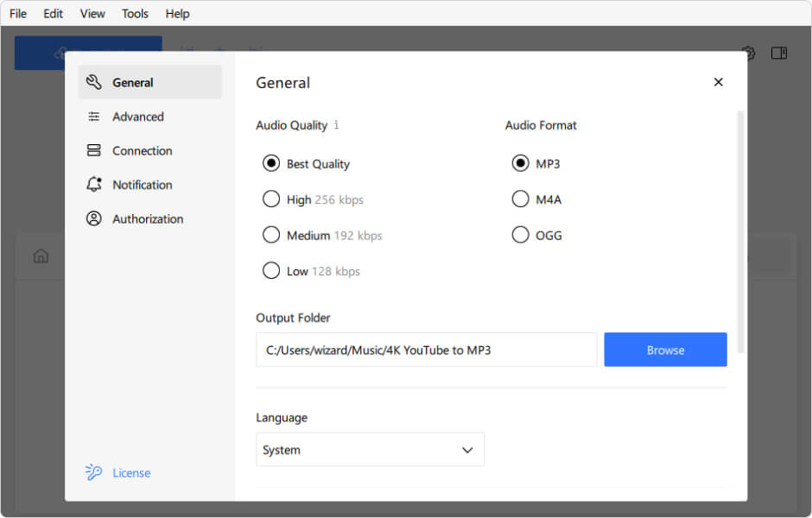This screenshot has width=812, height=518.
Task: Switch audio format to OGG
Action: [x=520, y=235]
